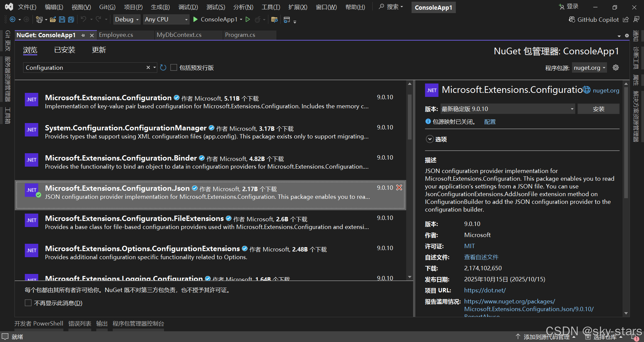Image resolution: width=644 pixels, height=342 pixels.
Task: Open the view readme file link
Action: tap(481, 257)
